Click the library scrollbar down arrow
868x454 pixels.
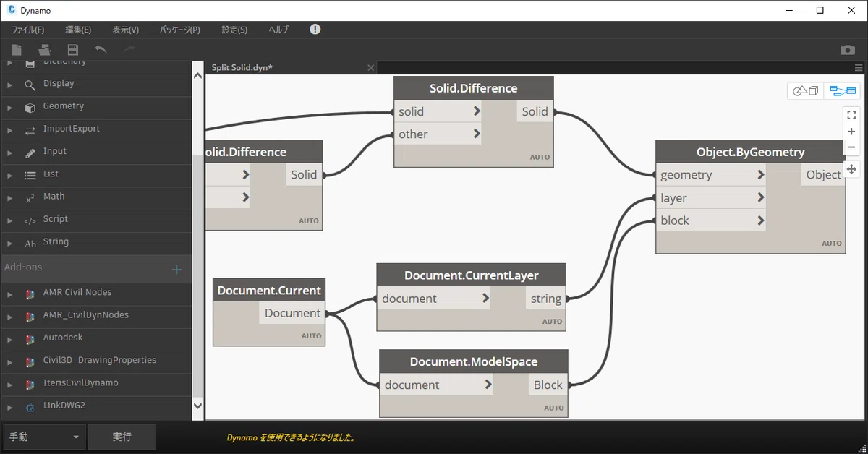pos(198,406)
